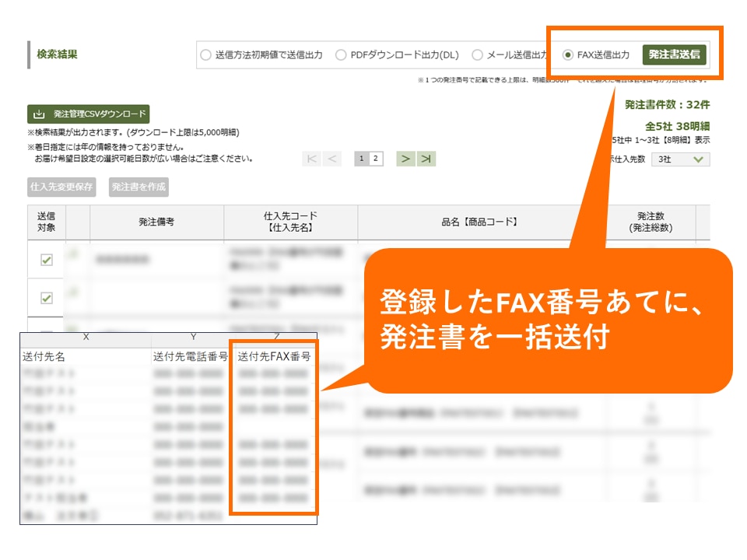Click the 送付先FAX番号 column header cell

click(x=274, y=357)
